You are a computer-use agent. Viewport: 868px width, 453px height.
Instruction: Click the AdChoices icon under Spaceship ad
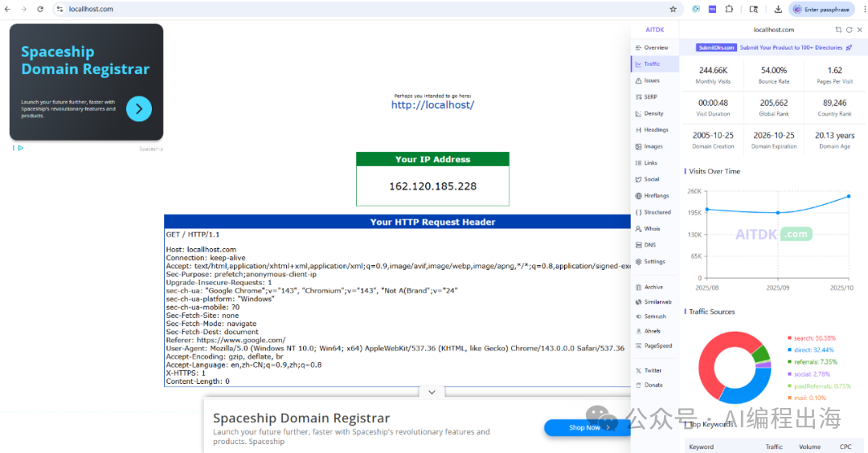pos(18,149)
